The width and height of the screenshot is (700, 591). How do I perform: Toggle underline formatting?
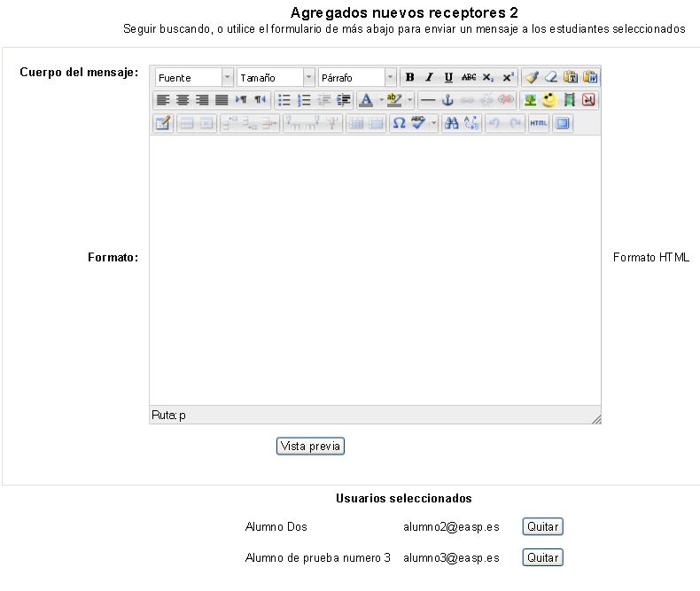[447, 78]
